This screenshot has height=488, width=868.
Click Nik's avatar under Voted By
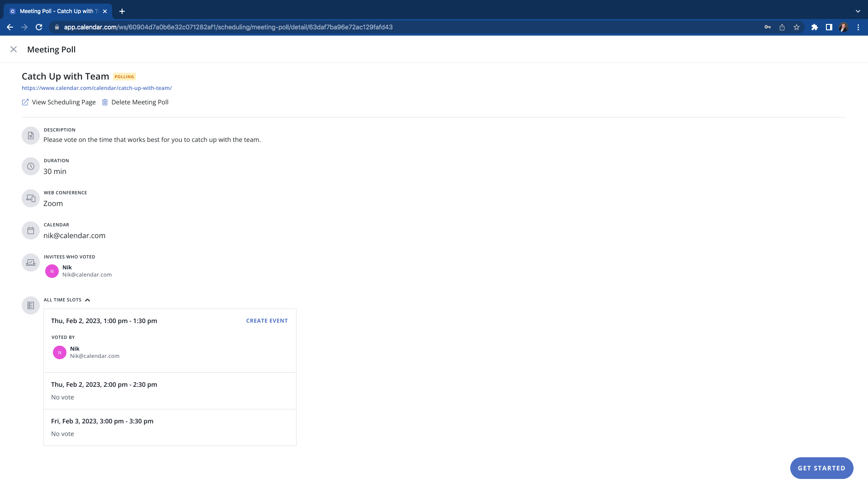pos(60,352)
